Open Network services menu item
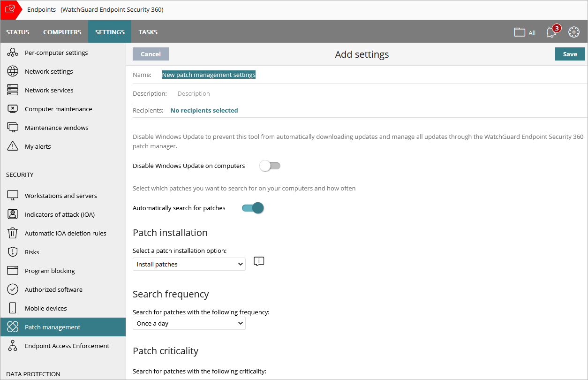The height and width of the screenshot is (380, 588). coord(63,90)
